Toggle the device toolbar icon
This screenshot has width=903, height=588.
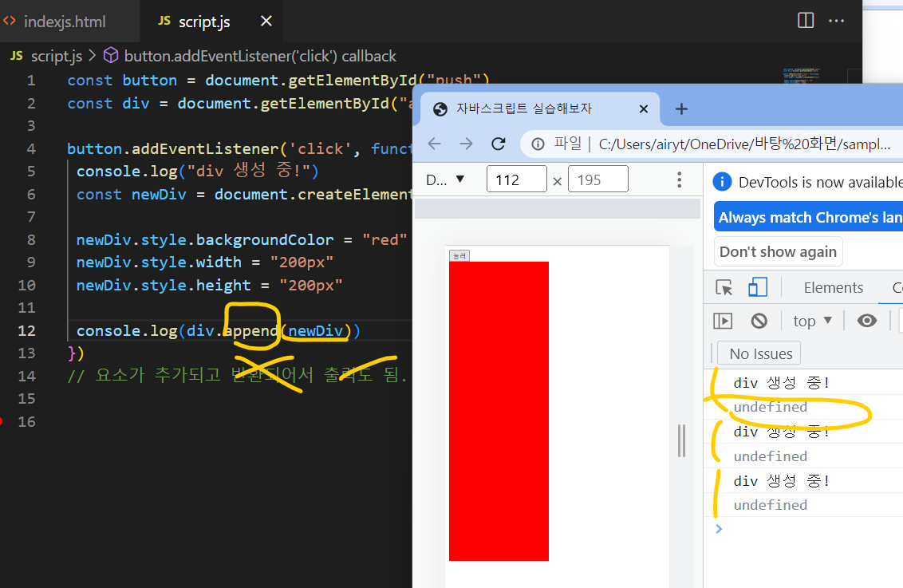[x=758, y=286]
